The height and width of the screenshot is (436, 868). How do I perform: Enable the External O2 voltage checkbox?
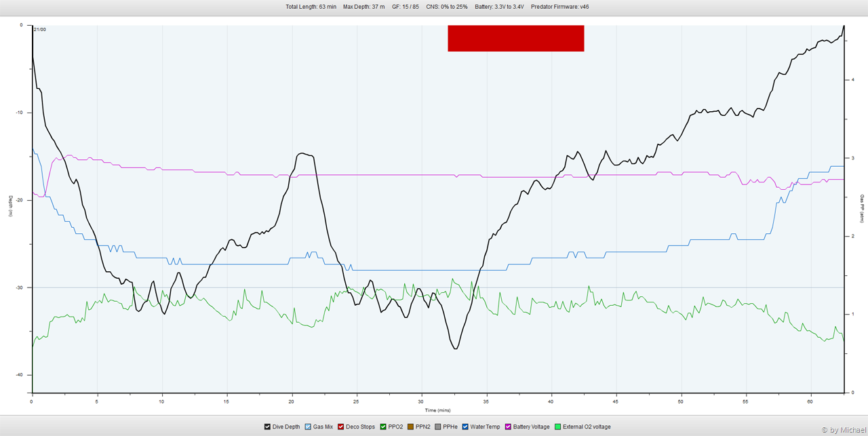click(x=558, y=427)
